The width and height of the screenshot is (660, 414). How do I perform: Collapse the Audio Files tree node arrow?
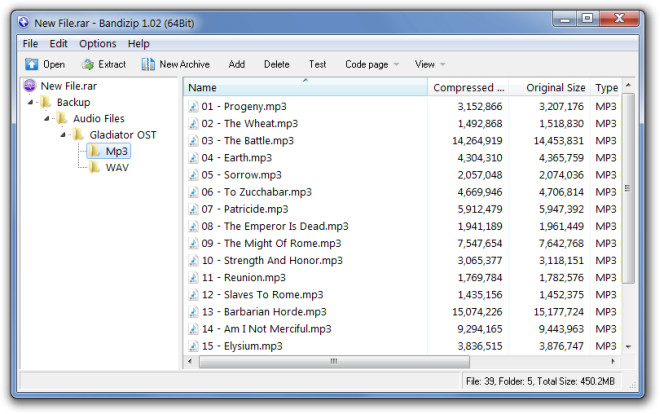click(x=47, y=119)
